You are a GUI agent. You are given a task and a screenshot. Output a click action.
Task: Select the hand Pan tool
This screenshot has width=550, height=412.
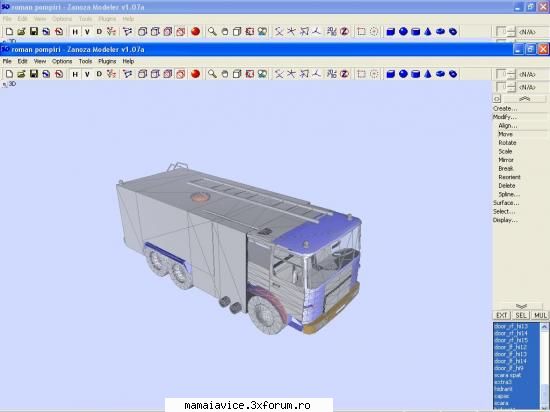coord(225,74)
